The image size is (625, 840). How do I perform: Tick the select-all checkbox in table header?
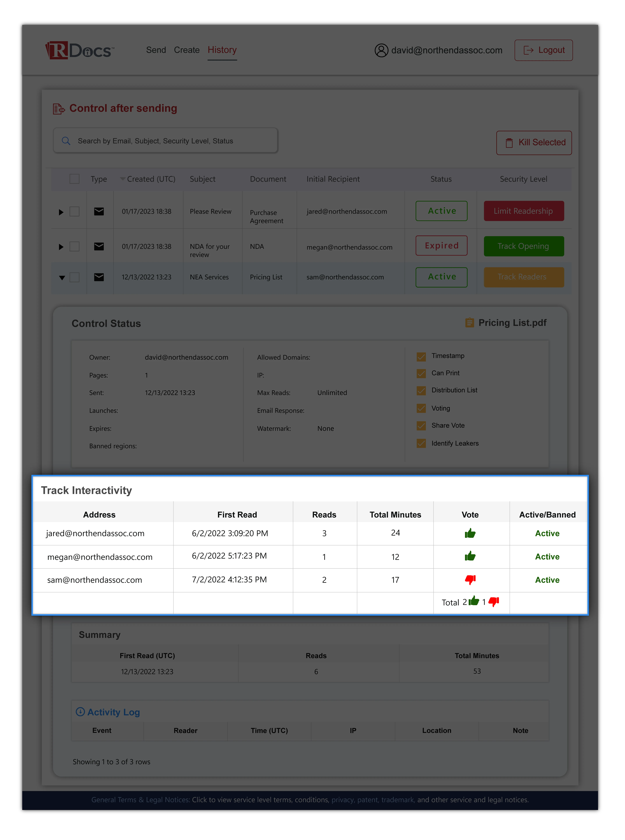click(x=75, y=179)
